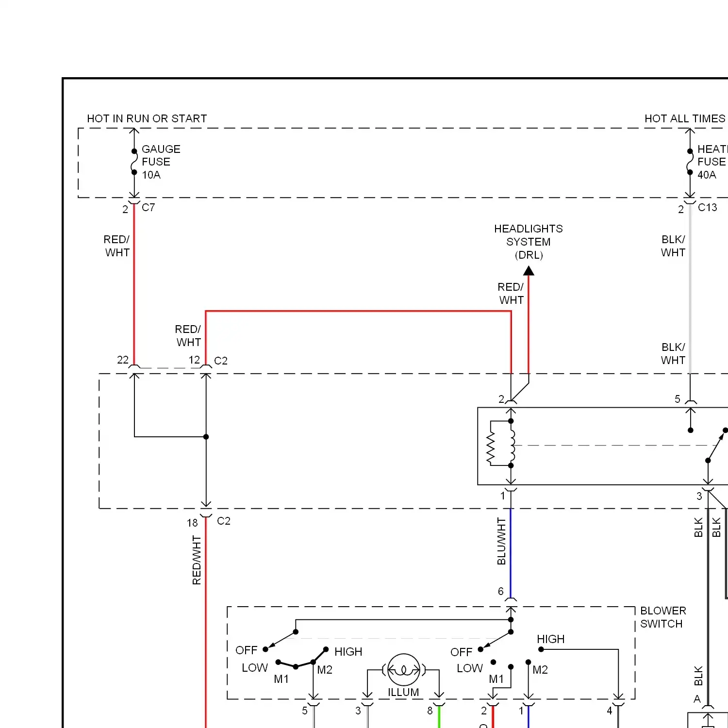Select the left HIGH switch position label
Image resolution: width=728 pixels, height=728 pixels.
(x=348, y=651)
